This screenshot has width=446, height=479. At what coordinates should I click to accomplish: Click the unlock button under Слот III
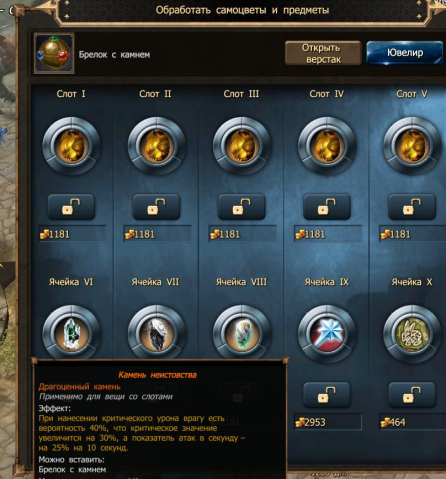pos(242,207)
